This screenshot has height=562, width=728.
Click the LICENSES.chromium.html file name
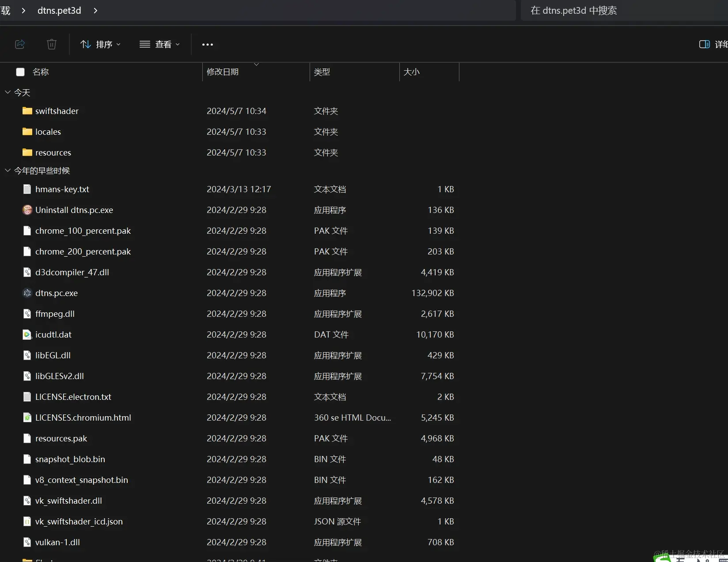[x=83, y=418]
